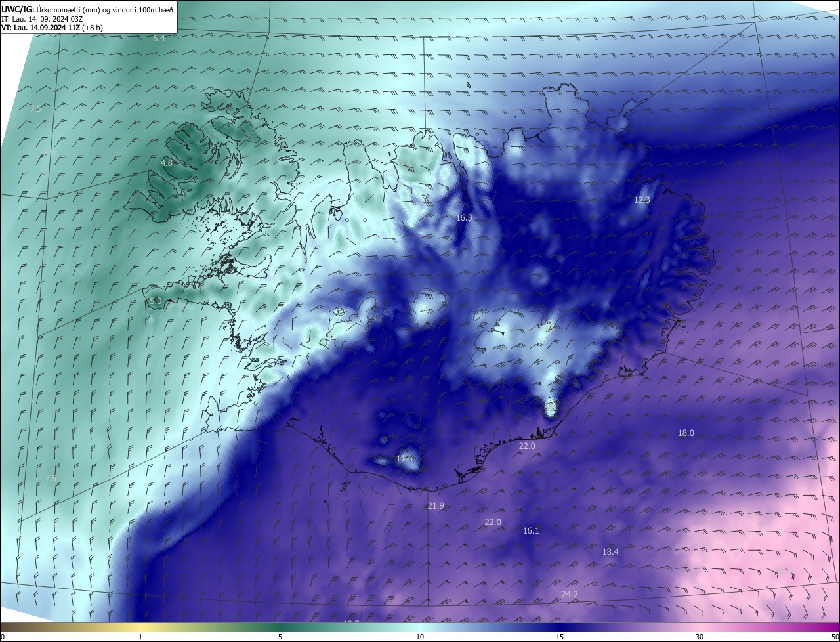Click the 7.5 value label

tap(36, 108)
